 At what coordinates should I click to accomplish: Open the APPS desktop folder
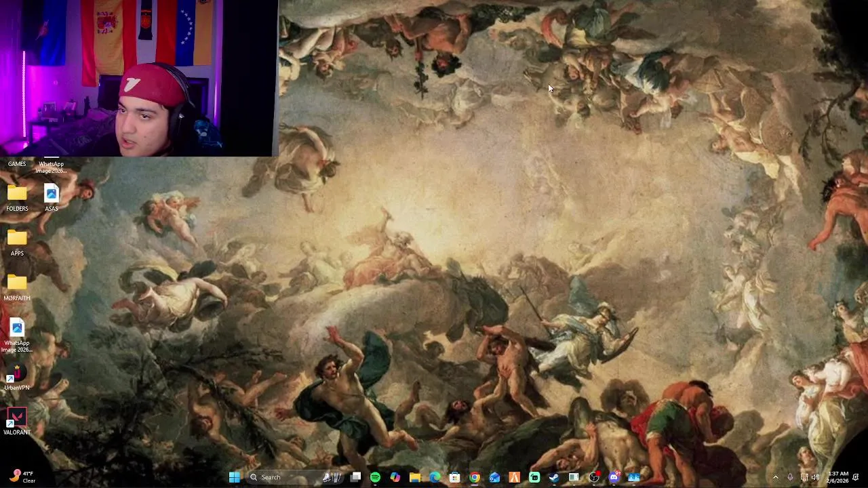coord(17,243)
